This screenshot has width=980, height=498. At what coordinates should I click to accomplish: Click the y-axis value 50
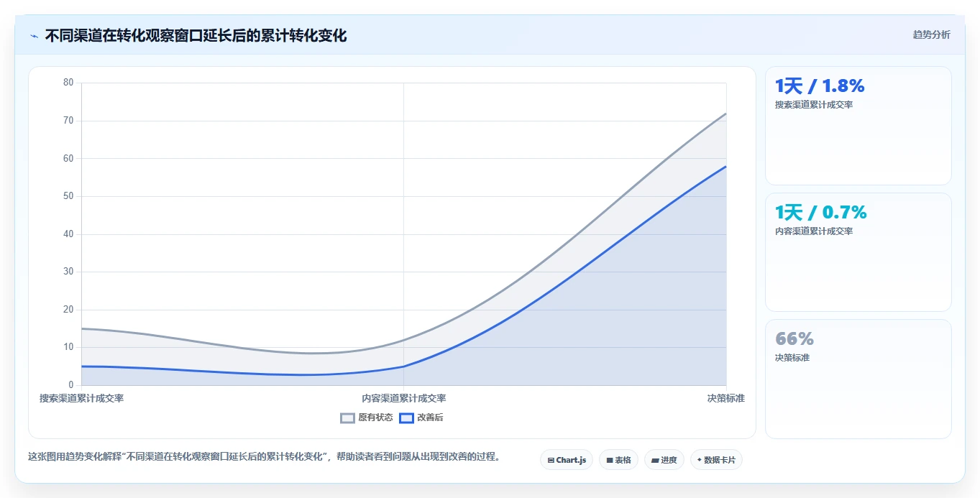click(x=68, y=196)
